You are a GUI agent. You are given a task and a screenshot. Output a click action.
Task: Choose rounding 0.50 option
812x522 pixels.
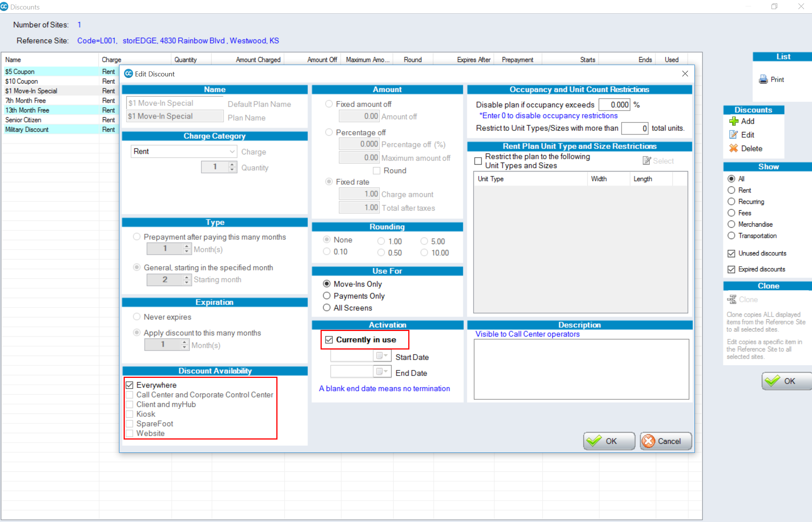coord(381,253)
